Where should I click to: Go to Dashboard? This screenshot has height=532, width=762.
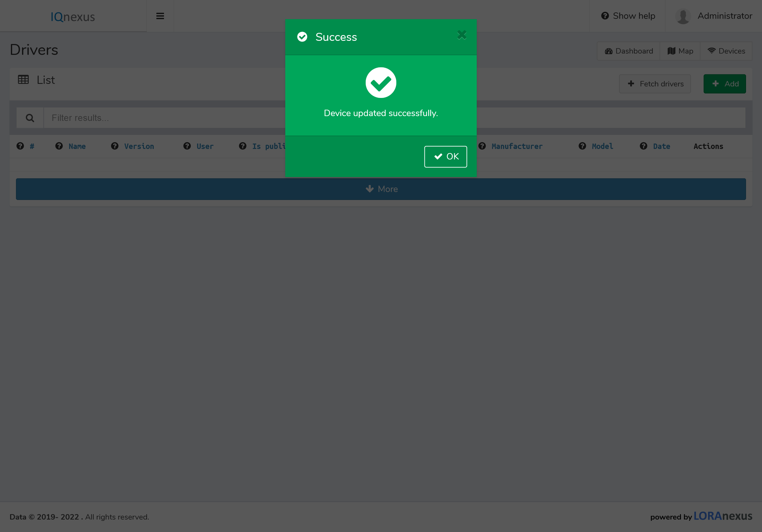pyautogui.click(x=629, y=51)
